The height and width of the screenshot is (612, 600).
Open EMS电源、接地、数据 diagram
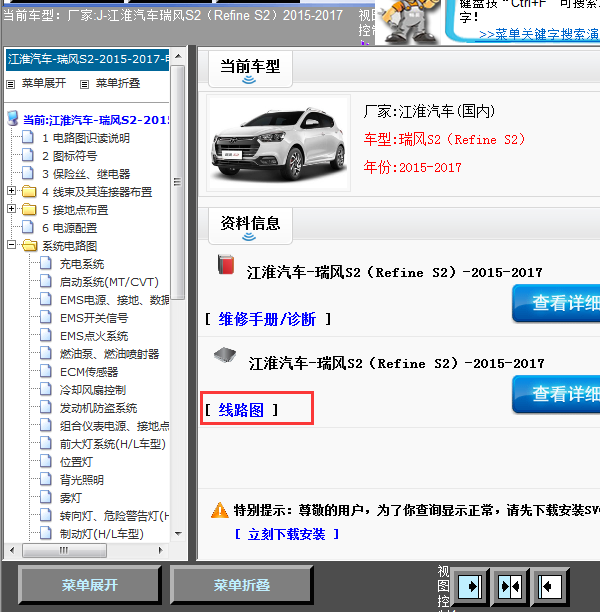click(114, 300)
